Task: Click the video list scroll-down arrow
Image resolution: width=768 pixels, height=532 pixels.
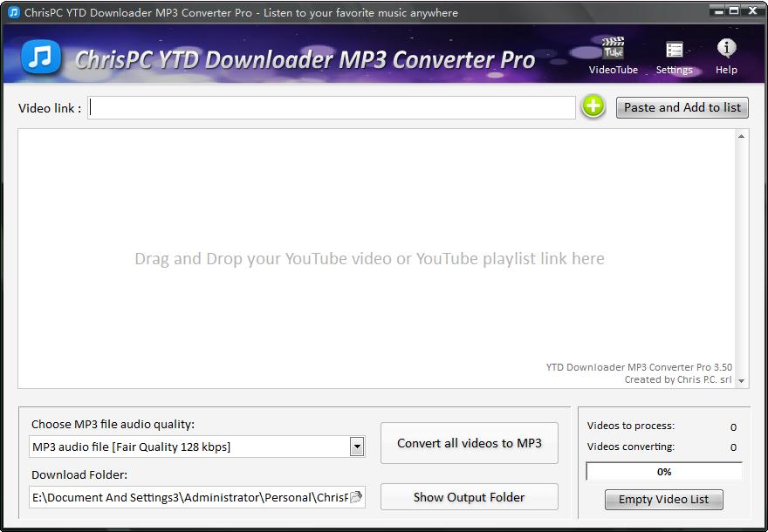Action: pos(741,381)
